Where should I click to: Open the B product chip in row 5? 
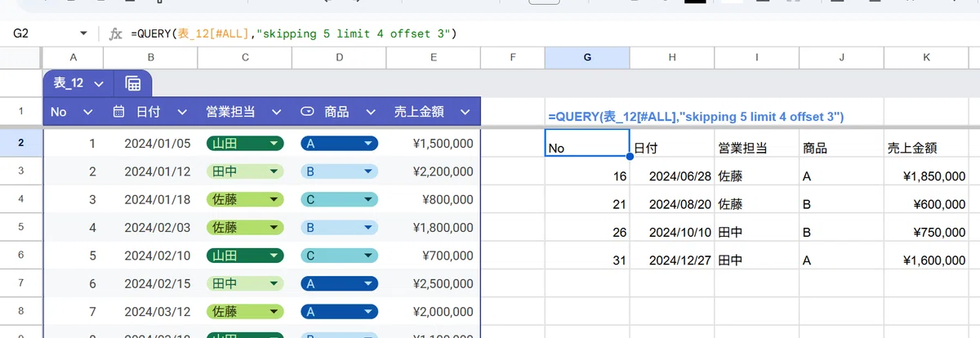point(339,227)
